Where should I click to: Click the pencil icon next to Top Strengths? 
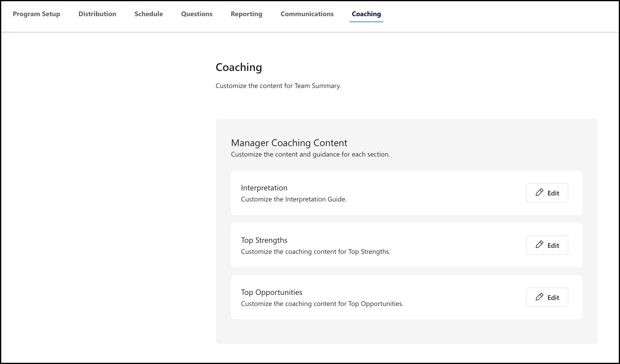tap(540, 244)
